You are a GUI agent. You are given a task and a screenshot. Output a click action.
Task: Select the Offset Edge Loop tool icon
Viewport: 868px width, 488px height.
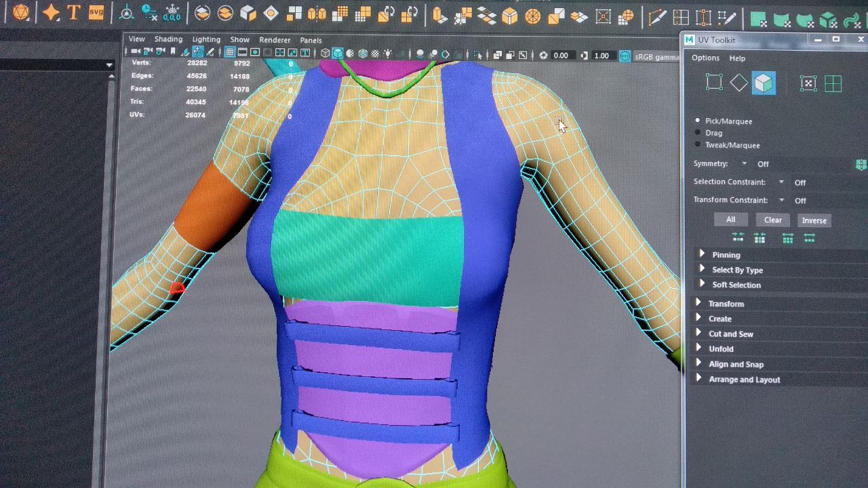(x=703, y=18)
